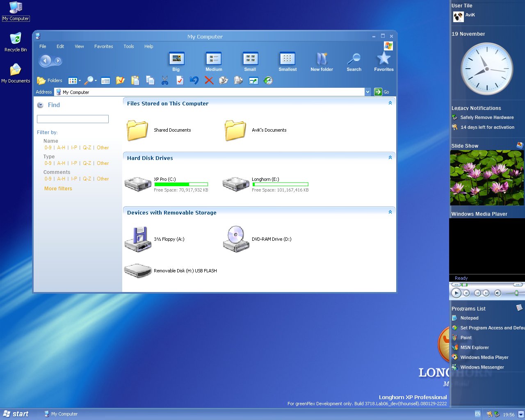Play in the sidebar Windows Media Player
Screen dimensions: 525x420
(x=456, y=293)
